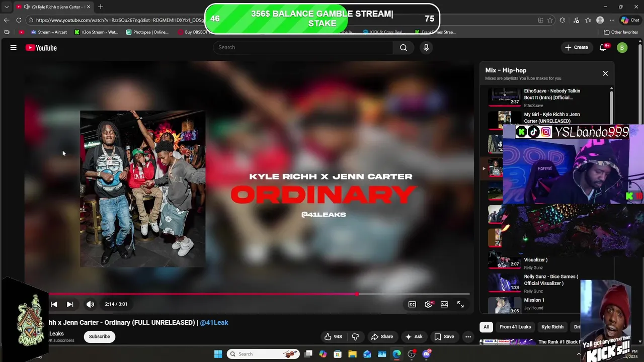Open Task View on the taskbar
644x362 pixels.
tap(308, 354)
